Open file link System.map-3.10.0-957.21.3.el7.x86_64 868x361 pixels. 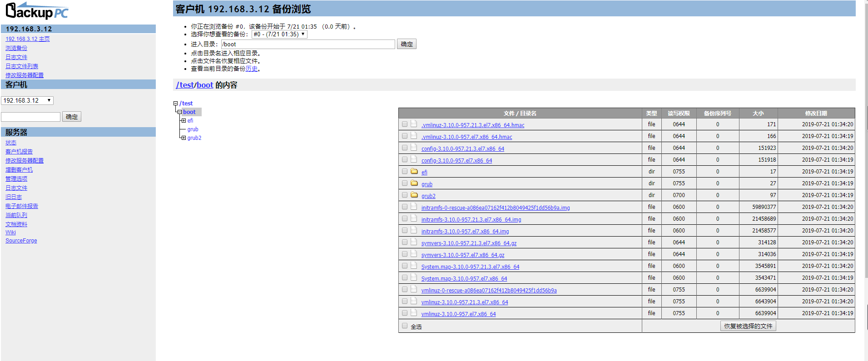tap(470, 267)
